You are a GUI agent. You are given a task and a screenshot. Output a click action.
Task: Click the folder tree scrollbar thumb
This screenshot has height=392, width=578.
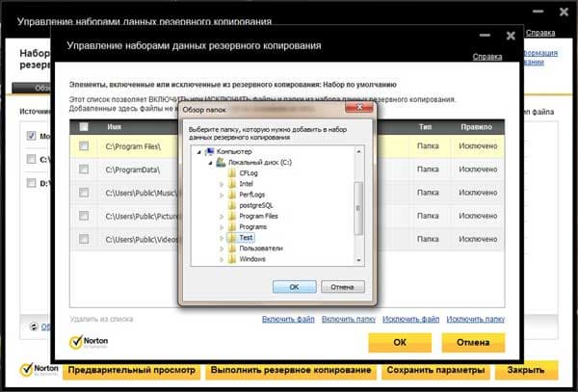pyautogui.click(x=358, y=208)
